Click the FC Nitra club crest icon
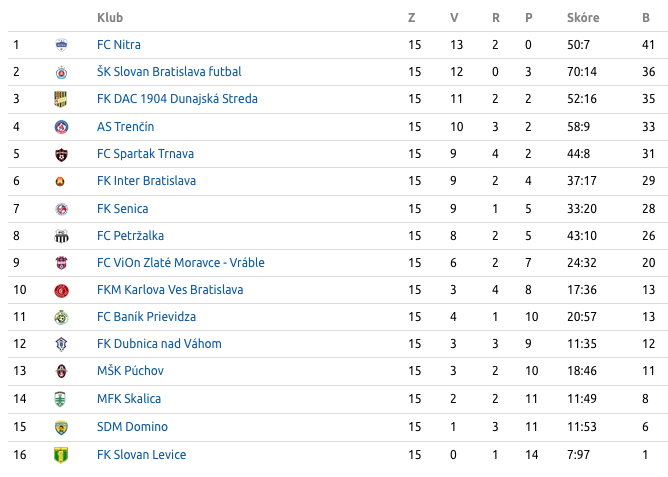This screenshot has height=477, width=668. [61, 45]
